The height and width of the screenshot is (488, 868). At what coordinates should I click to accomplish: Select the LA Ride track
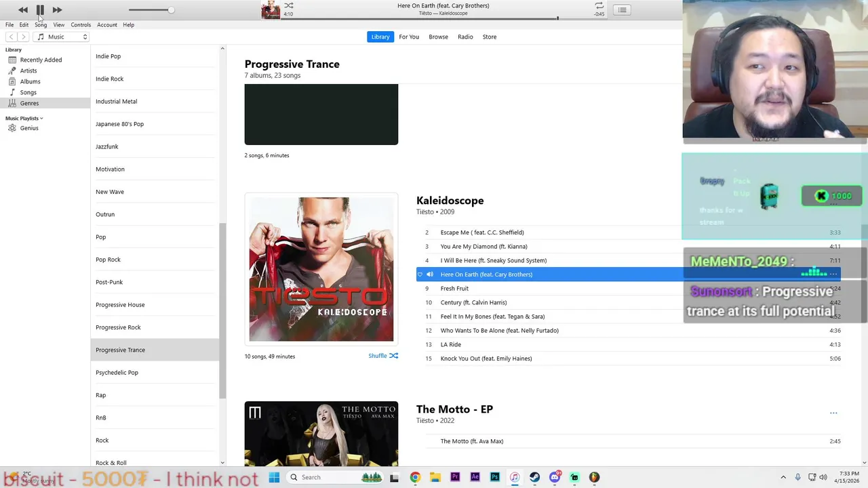tap(450, 344)
